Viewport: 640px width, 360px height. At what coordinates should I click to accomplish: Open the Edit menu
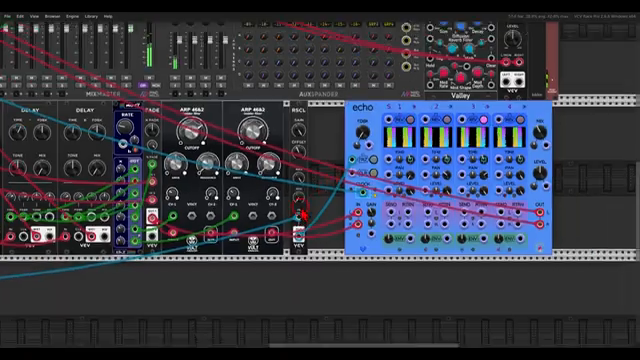pos(20,16)
